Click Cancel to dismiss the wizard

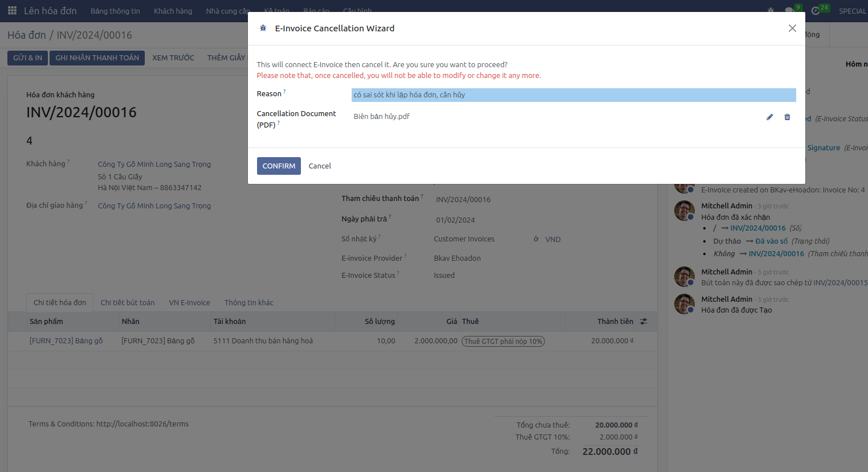pos(319,166)
